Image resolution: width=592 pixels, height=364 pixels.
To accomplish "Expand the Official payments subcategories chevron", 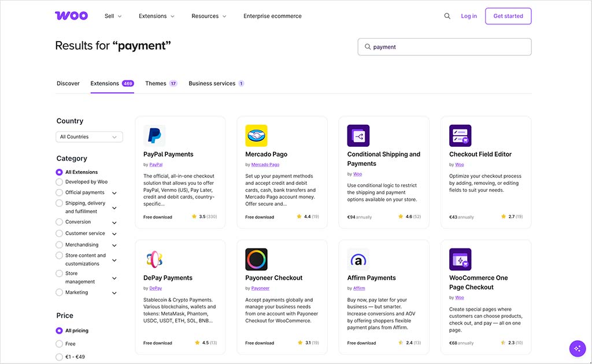I will click(114, 193).
